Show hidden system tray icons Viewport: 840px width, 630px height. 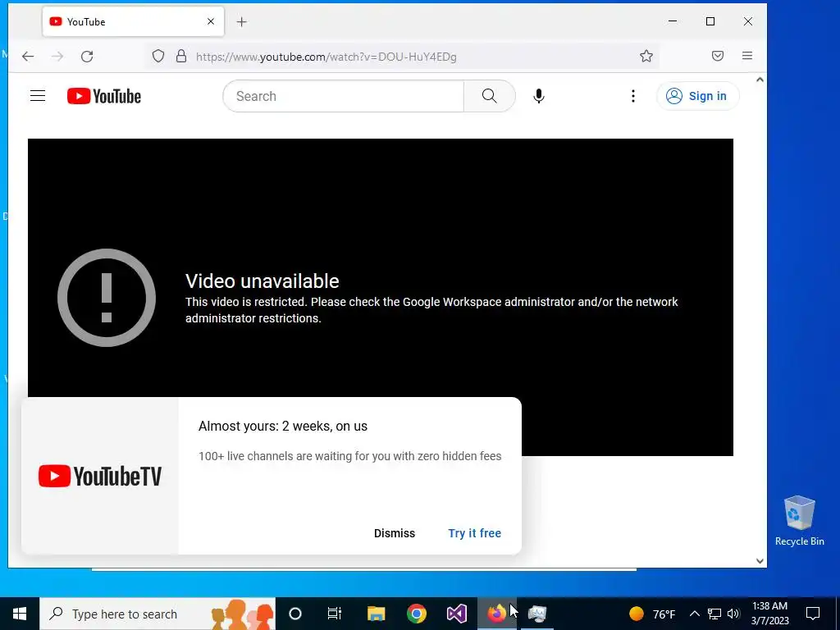click(694, 614)
